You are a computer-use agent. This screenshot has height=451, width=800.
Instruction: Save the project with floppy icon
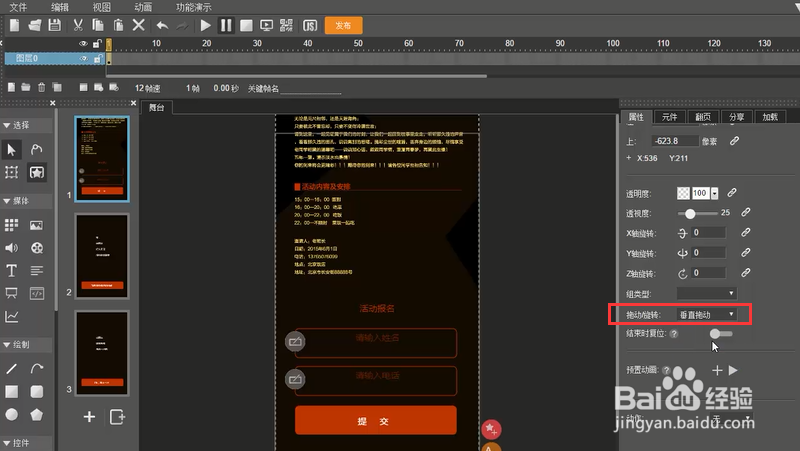coord(54,25)
